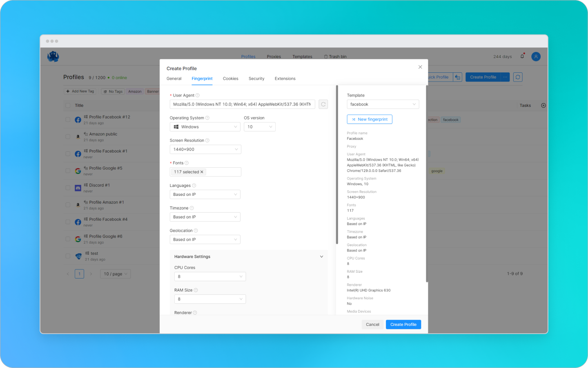
Task: Change the 10 / page dropdown
Action: (x=115, y=274)
